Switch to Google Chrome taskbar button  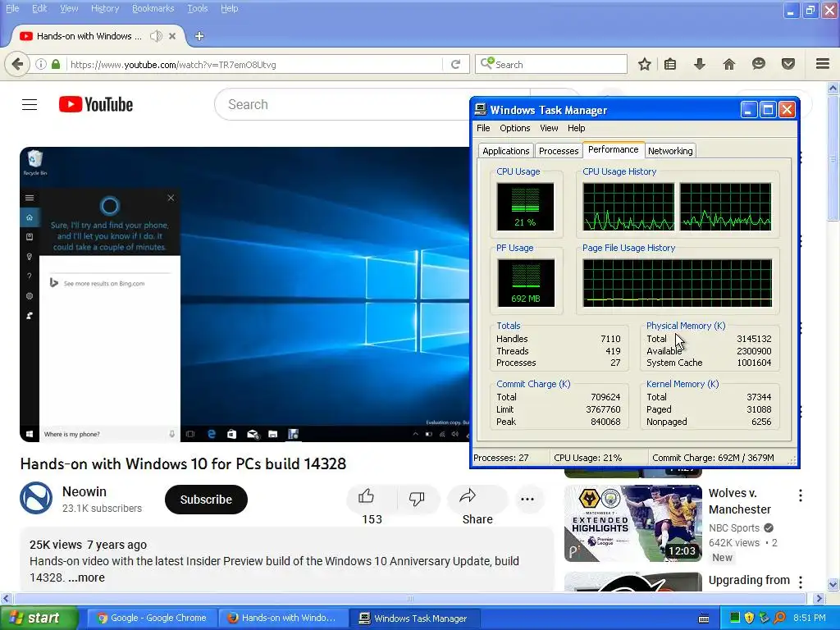pyautogui.click(x=152, y=619)
